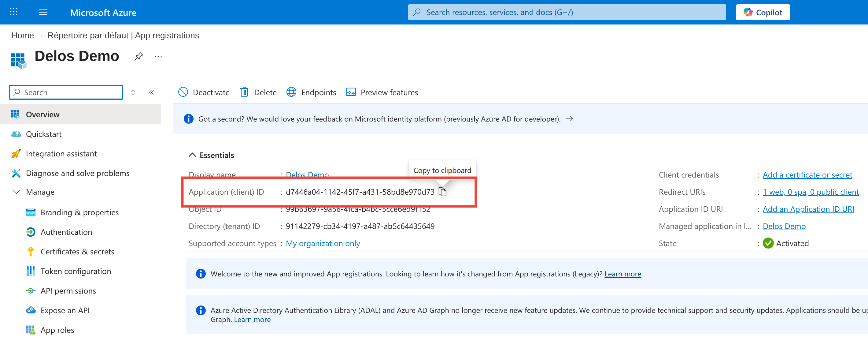
Task: Open Expose an API
Action: [x=57, y=310]
